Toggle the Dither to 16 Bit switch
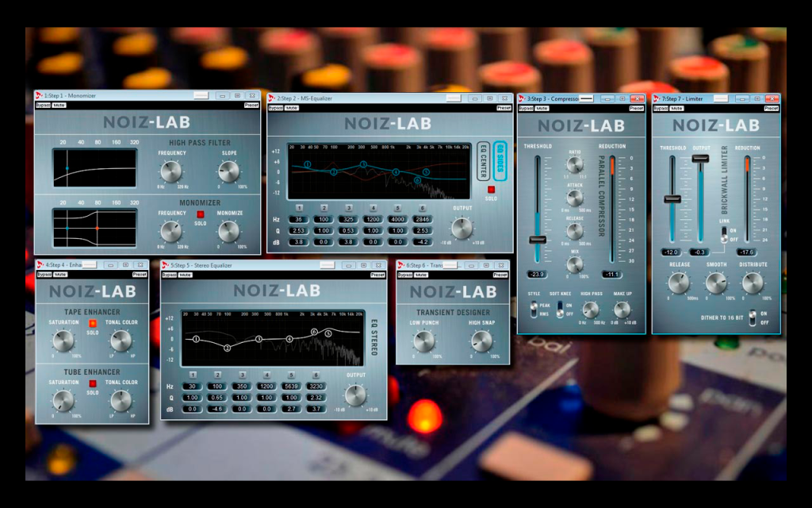 [752, 317]
